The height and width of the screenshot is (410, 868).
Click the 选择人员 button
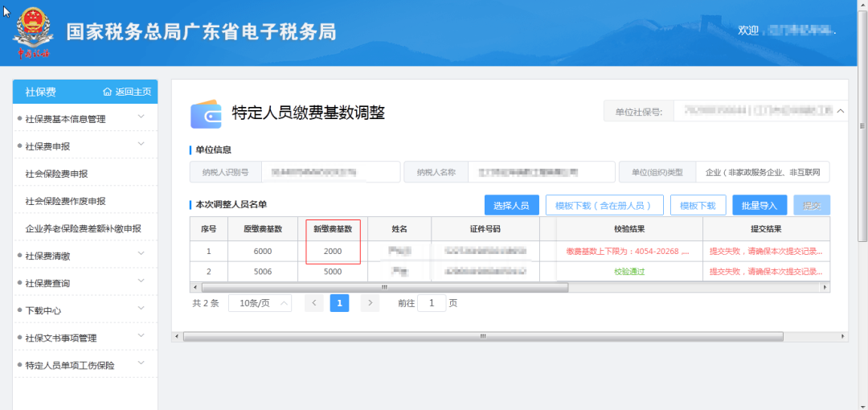tap(511, 205)
